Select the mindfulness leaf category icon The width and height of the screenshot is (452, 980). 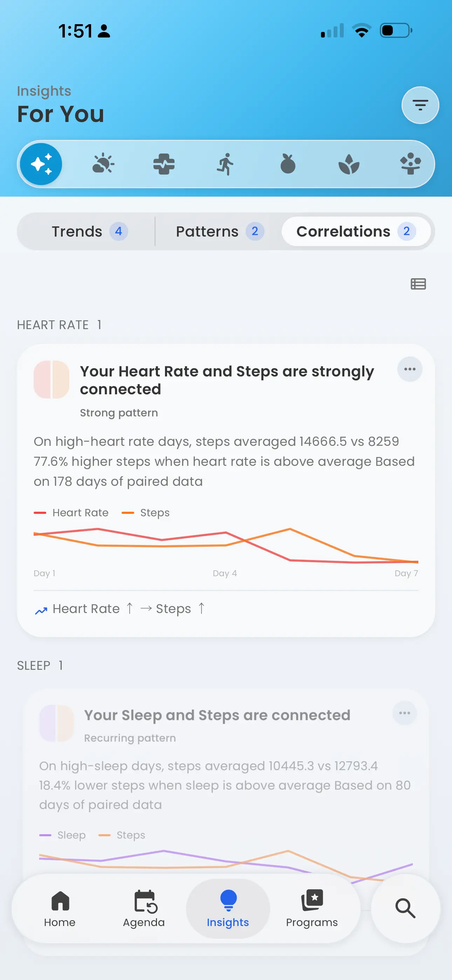(x=349, y=164)
